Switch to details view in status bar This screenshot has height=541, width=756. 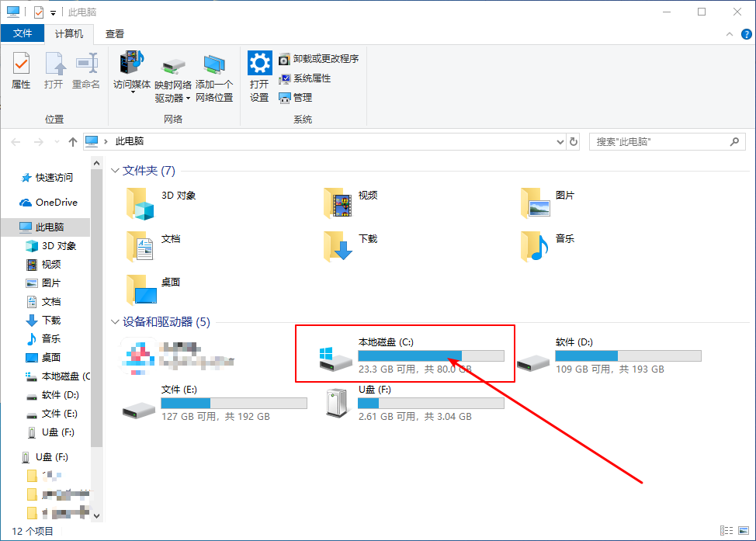tap(727, 530)
